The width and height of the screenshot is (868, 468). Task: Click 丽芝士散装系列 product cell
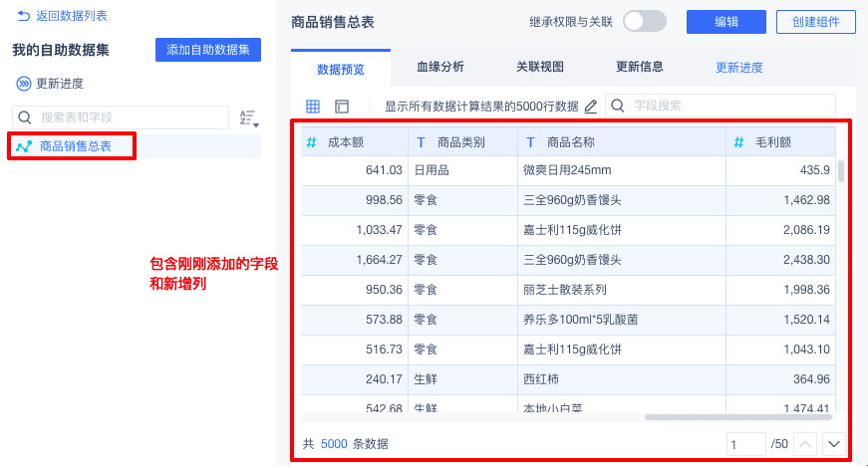pyautogui.click(x=622, y=290)
